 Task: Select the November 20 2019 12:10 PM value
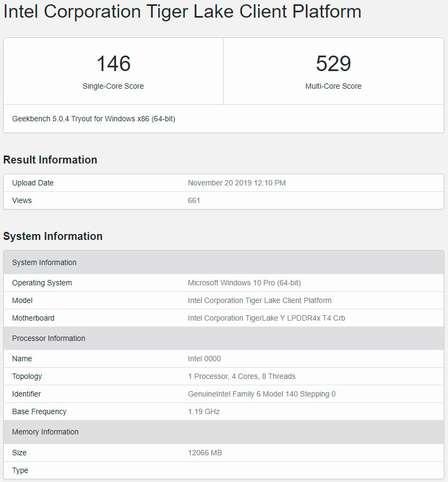[237, 183]
